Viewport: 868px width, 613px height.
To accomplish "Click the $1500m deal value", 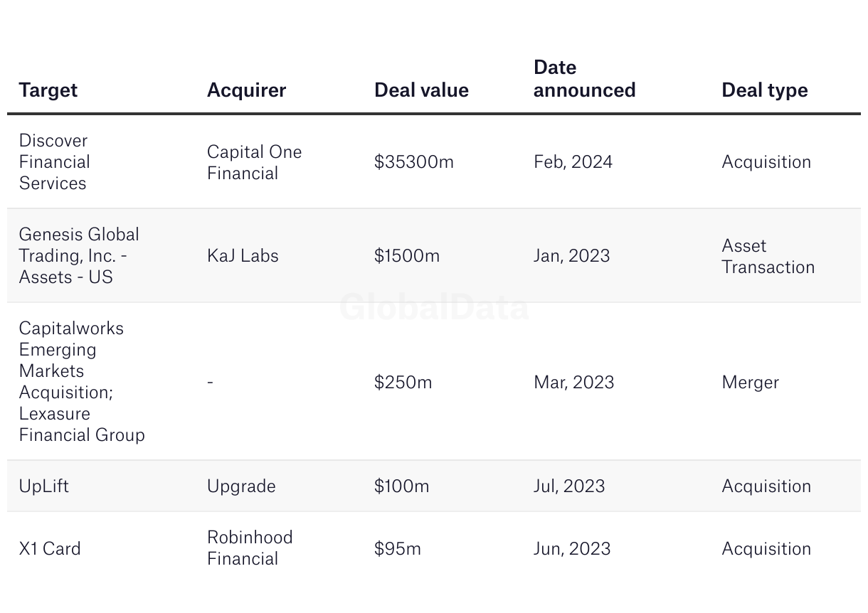I will (x=407, y=256).
